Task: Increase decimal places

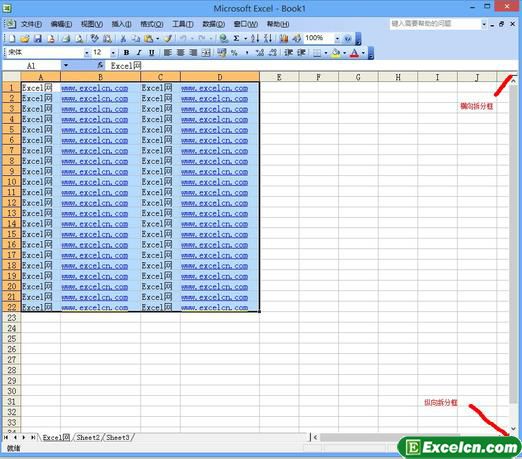Action: [260, 53]
